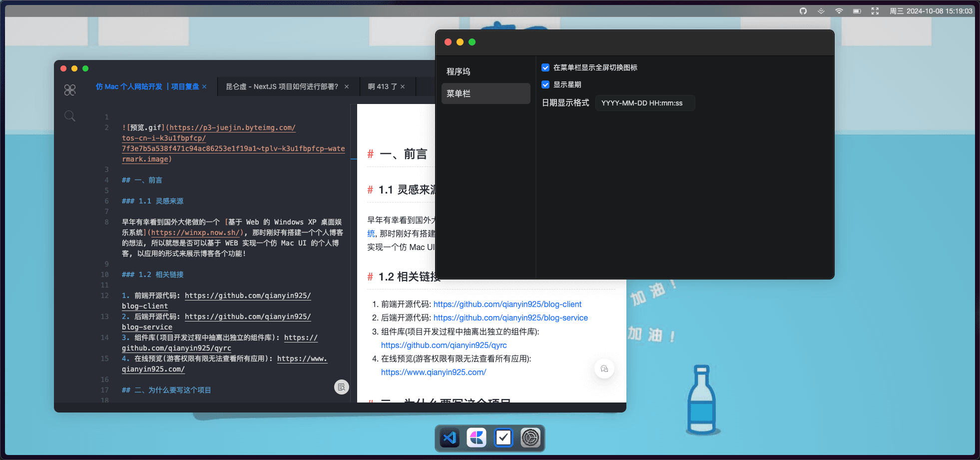The height and width of the screenshot is (460, 980).
Task: Select 程序坞 in settings sidebar
Action: click(x=486, y=71)
